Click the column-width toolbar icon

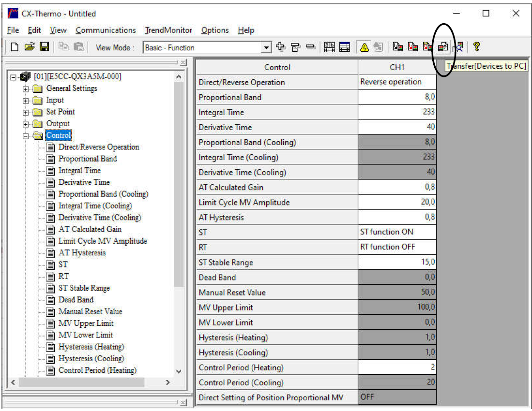click(330, 47)
